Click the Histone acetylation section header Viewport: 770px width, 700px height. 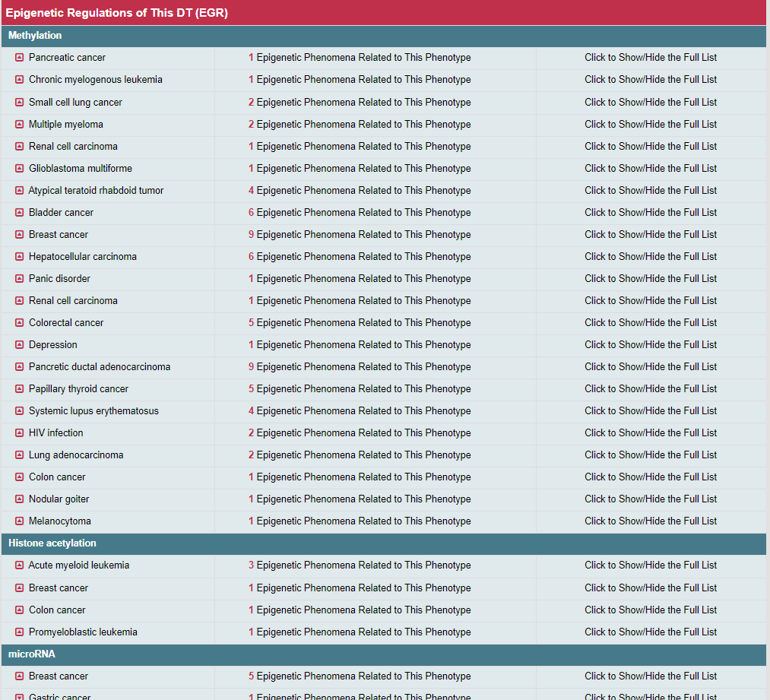(384, 543)
